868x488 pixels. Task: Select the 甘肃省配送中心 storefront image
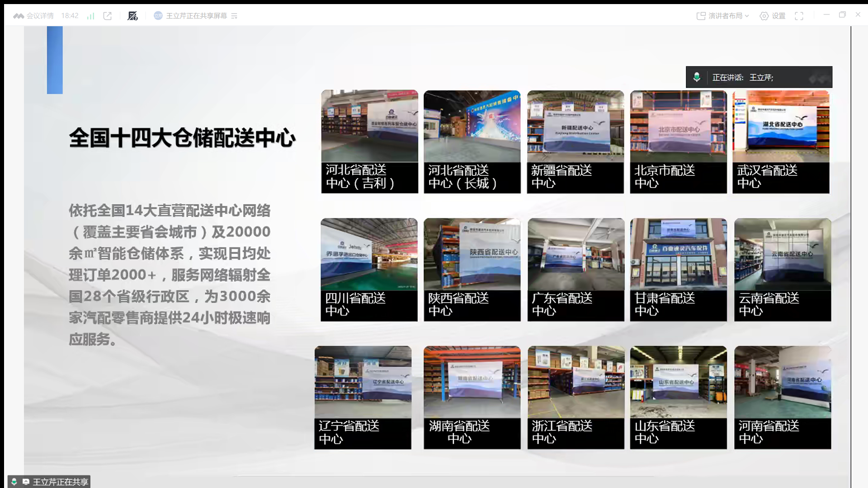(678, 254)
